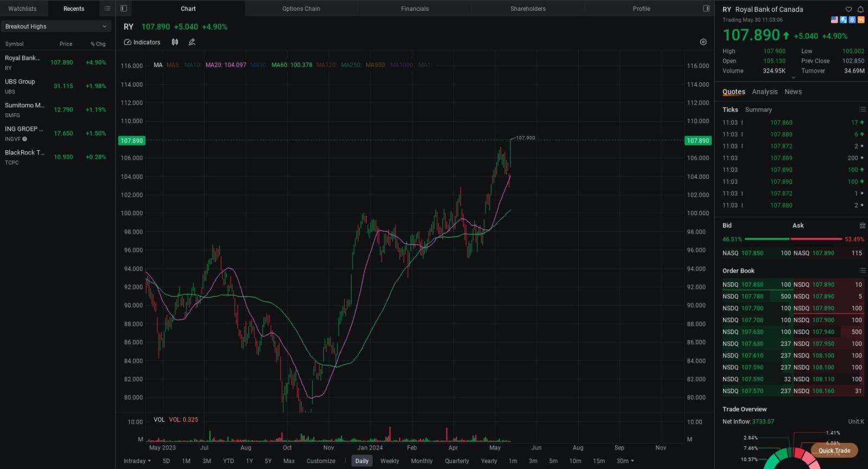Select the Monthly candle period
868x469 pixels.
tap(422, 461)
